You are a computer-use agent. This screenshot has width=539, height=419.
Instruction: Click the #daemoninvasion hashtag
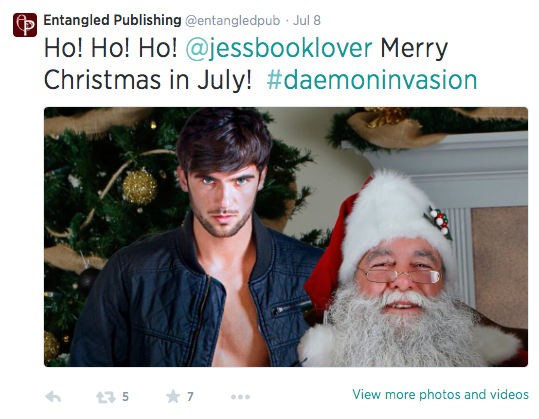(372, 80)
